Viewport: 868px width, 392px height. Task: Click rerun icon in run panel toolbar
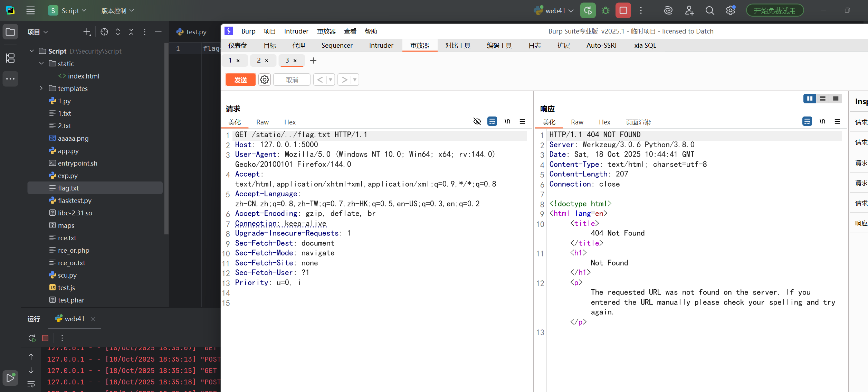click(32, 338)
